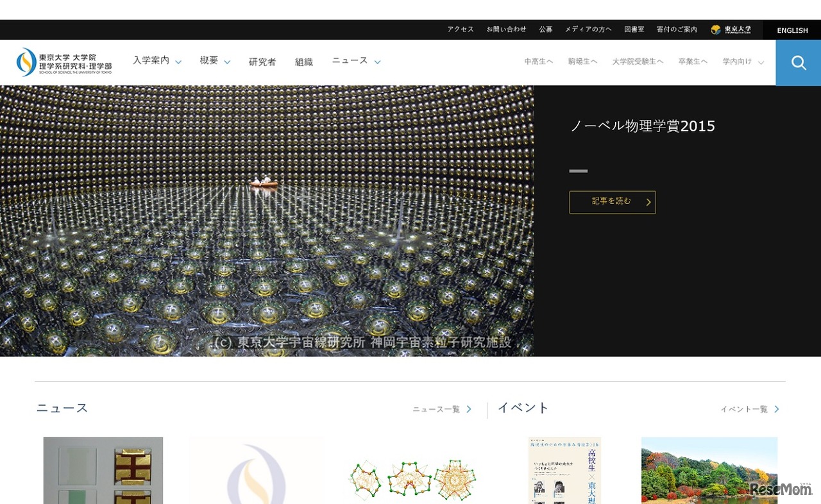The height and width of the screenshot is (504, 821).
Task: Expand the 概要 navigation dropdown
Action: click(x=210, y=60)
